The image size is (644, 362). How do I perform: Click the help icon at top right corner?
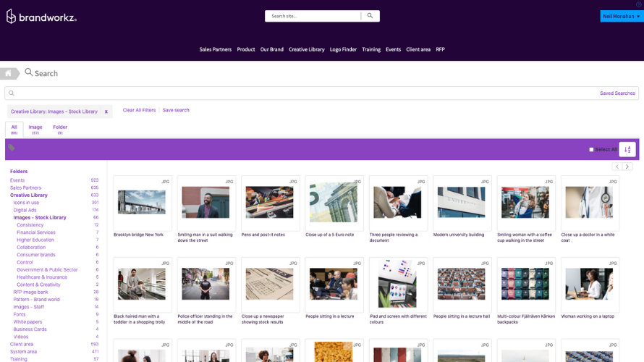639,4
